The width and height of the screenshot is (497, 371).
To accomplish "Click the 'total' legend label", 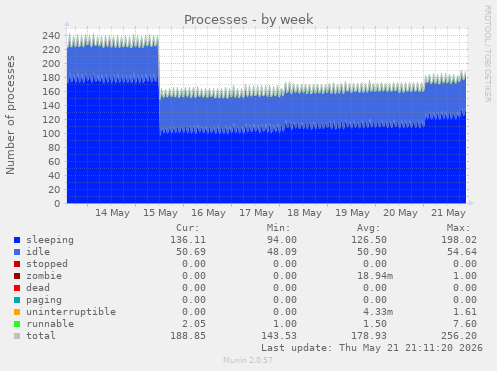I will click(x=41, y=336).
